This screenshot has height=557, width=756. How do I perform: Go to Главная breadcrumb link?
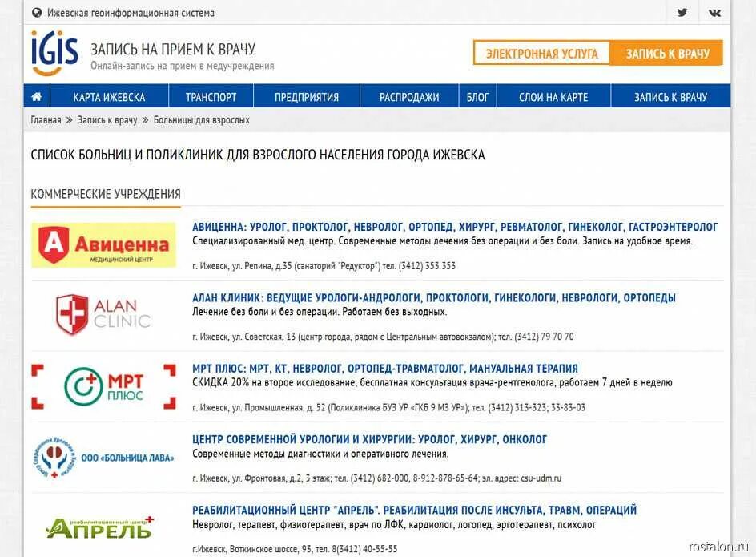pos(46,119)
